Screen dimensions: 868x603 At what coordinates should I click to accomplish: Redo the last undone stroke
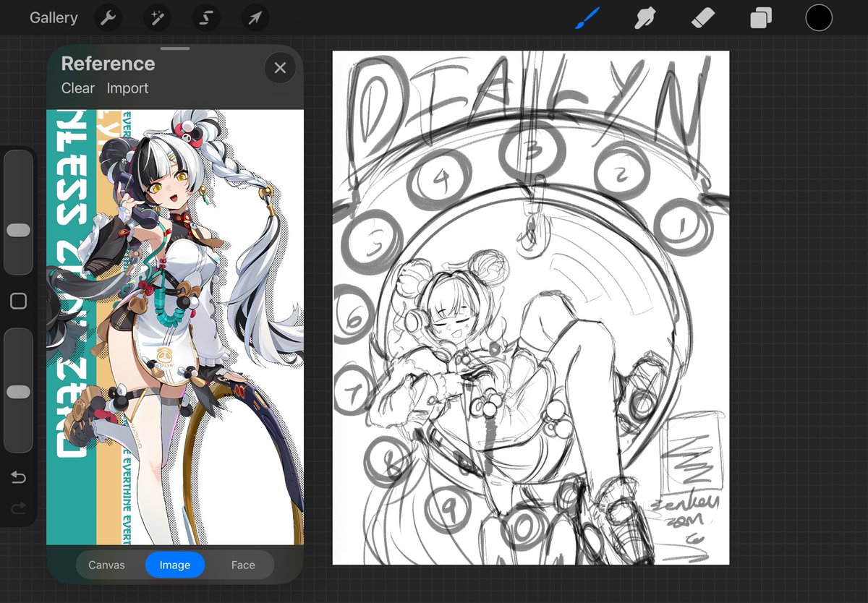18,509
